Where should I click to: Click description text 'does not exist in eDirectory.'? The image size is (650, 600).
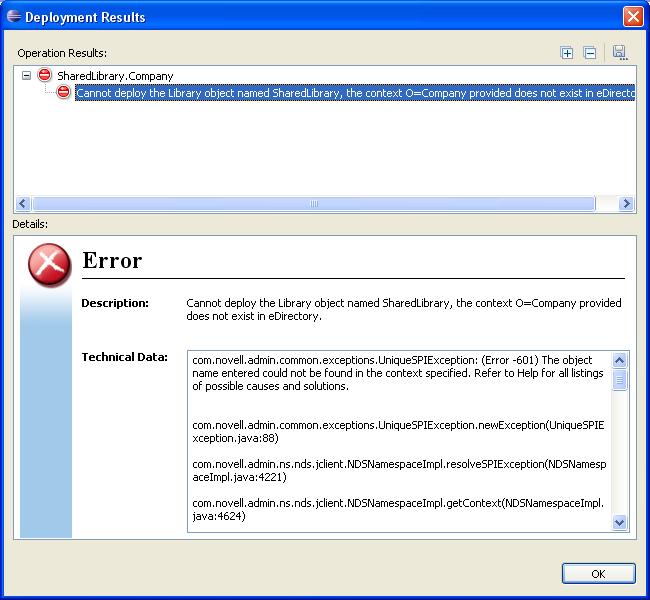[x=254, y=316]
